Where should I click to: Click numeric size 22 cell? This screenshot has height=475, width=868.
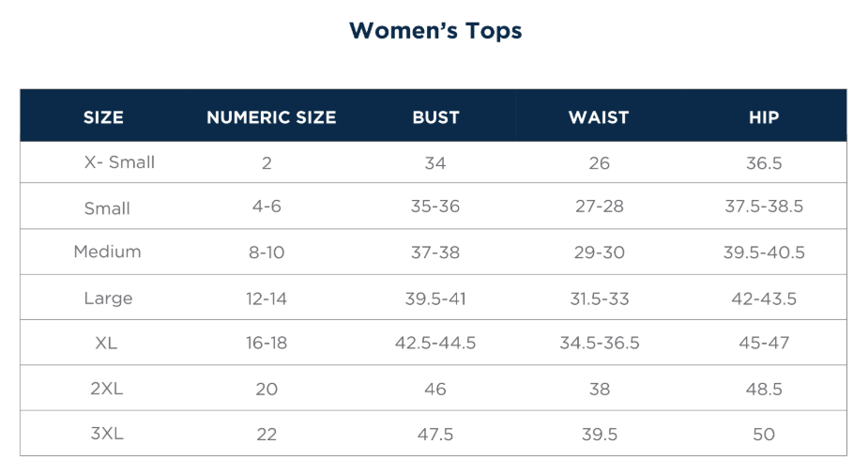(266, 434)
